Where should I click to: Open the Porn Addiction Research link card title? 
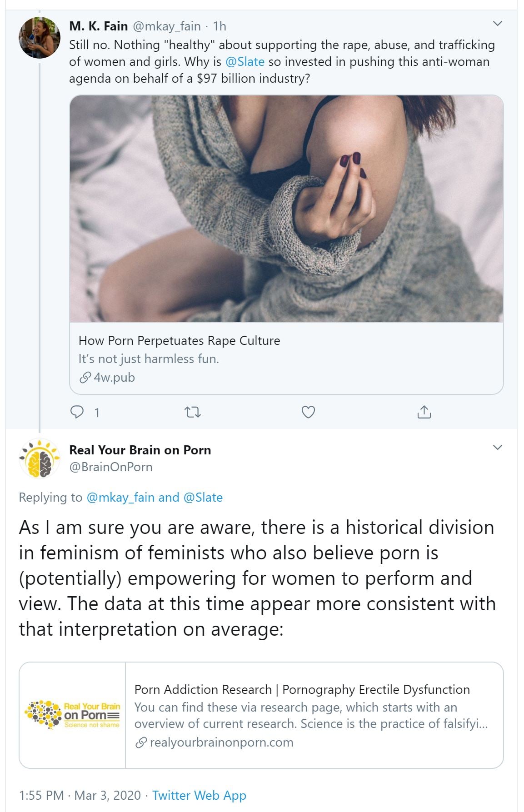point(302,689)
